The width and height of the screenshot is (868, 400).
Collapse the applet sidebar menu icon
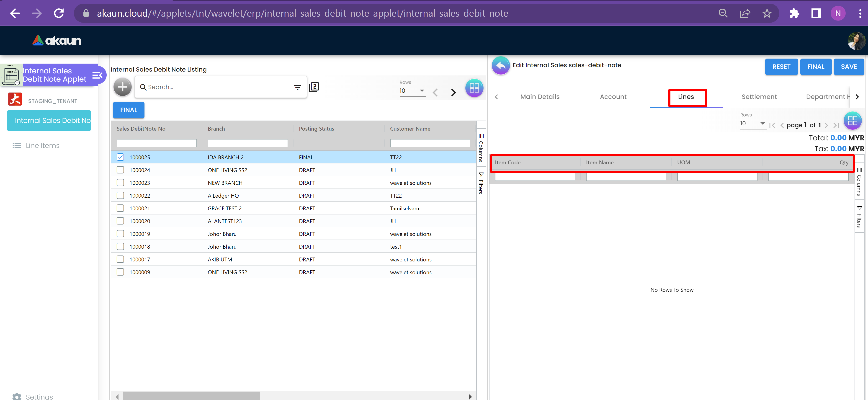(x=97, y=75)
